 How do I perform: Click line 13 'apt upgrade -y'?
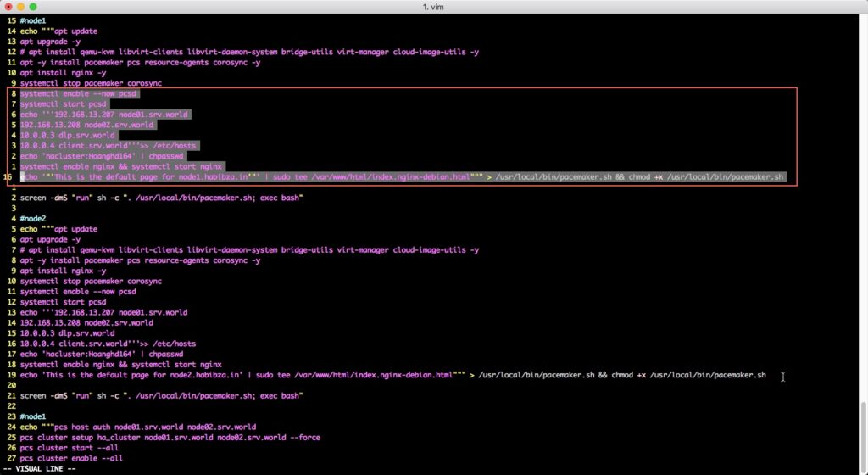coord(50,42)
